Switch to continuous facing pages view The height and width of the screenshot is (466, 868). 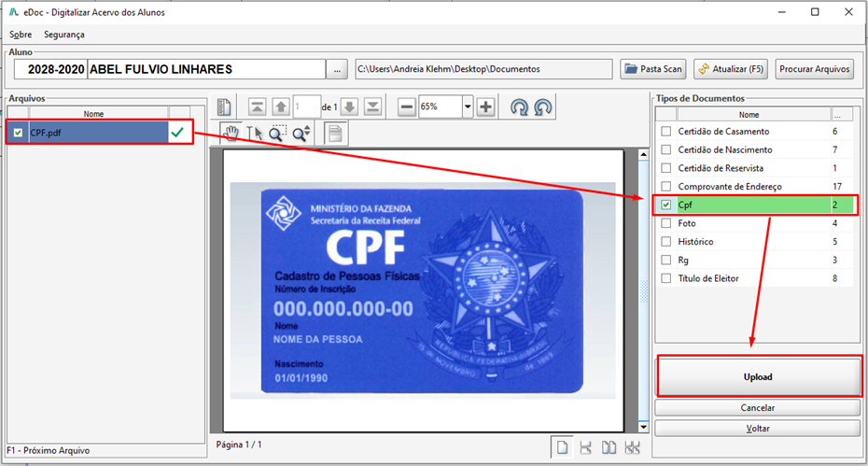tap(632, 447)
